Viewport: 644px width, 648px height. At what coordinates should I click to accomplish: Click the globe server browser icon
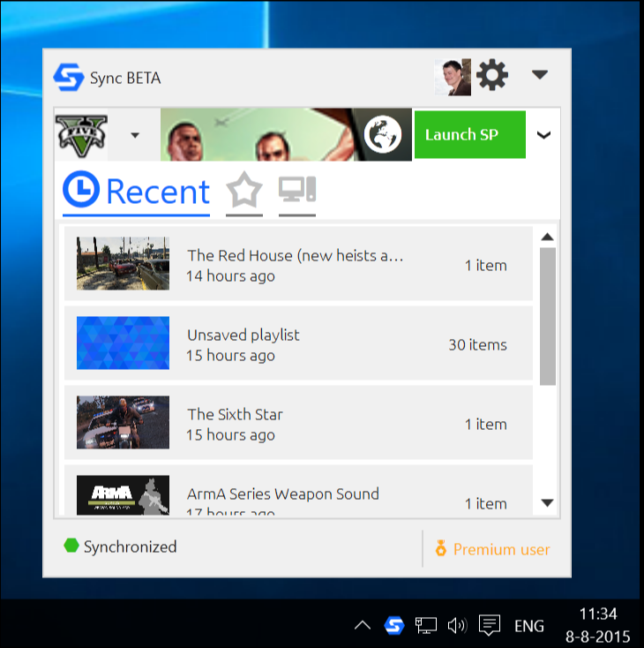click(x=383, y=134)
